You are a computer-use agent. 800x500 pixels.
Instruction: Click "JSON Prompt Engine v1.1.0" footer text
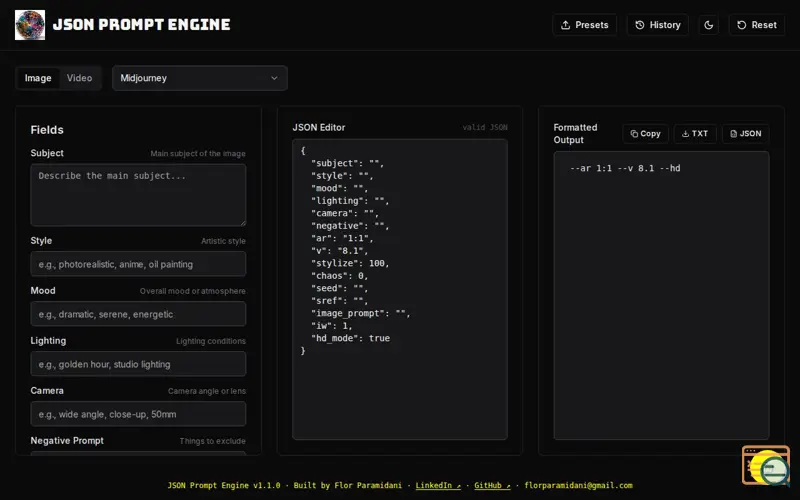point(223,486)
